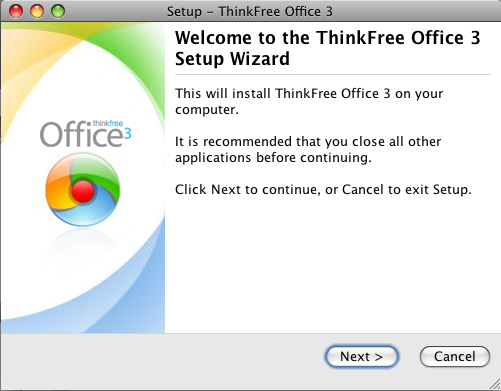Click the red center of the orb logo
Image resolution: width=501 pixels, height=391 pixels.
[x=83, y=191]
